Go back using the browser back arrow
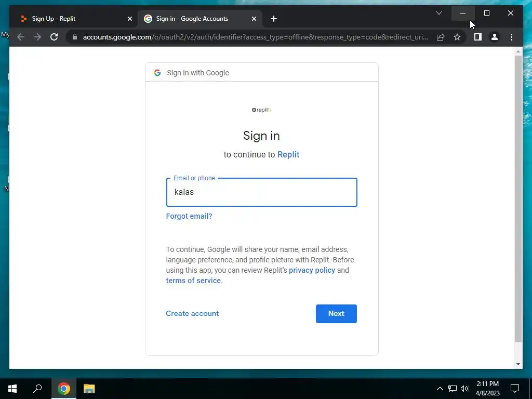 coord(21,37)
